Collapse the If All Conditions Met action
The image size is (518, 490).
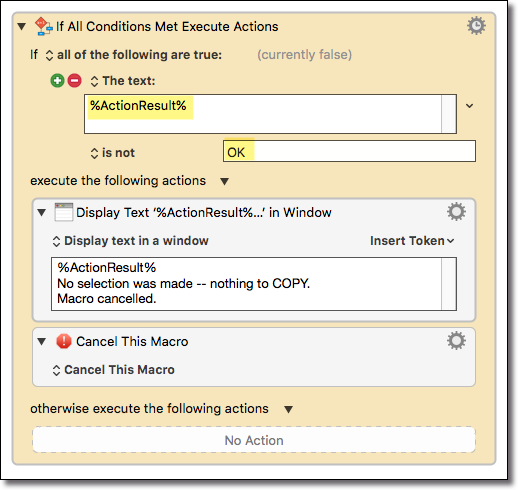click(x=22, y=26)
